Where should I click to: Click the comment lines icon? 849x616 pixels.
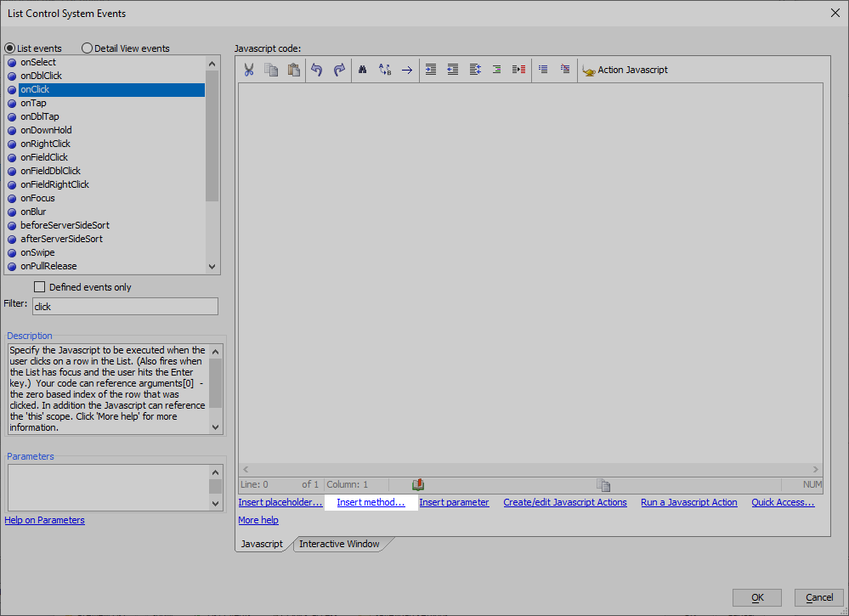pos(543,70)
